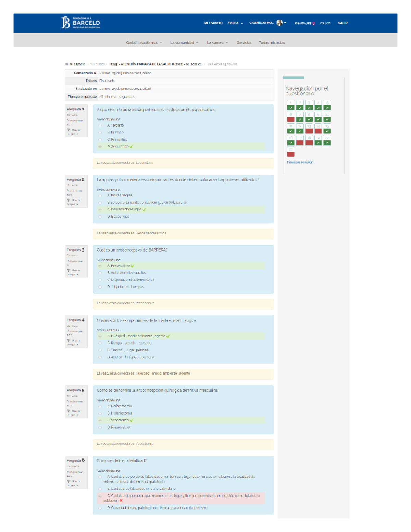
Task: Flag Pregunta 3 using its flag icon
Action: (69, 271)
